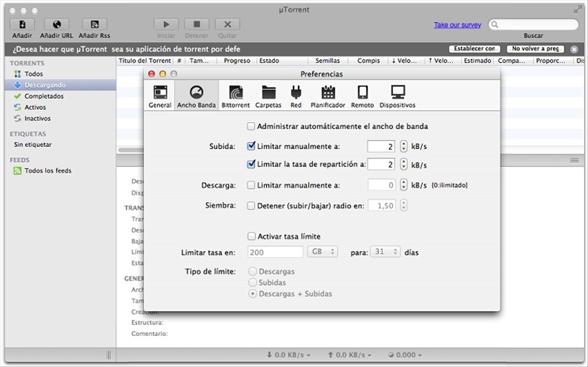Sort by Progreso column header
The image size is (588, 367).
tap(237, 61)
